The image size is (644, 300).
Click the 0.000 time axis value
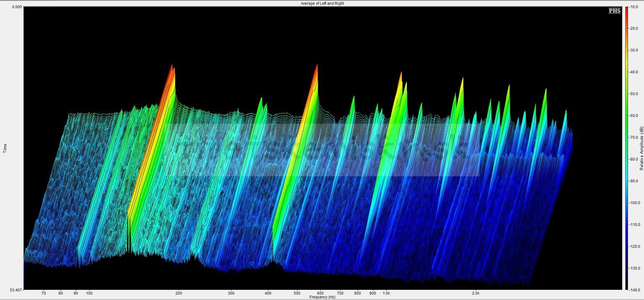(x=17, y=7)
